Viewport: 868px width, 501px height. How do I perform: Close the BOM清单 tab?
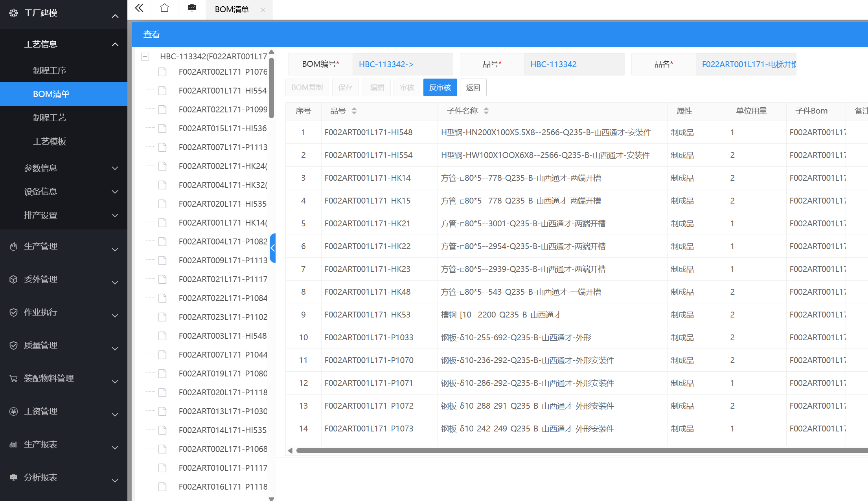click(x=263, y=9)
